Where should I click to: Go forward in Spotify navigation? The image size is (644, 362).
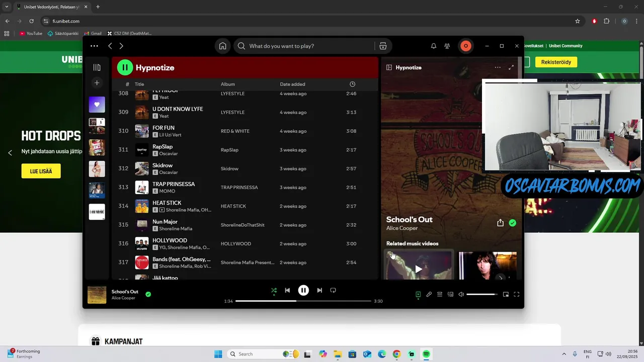point(121,46)
